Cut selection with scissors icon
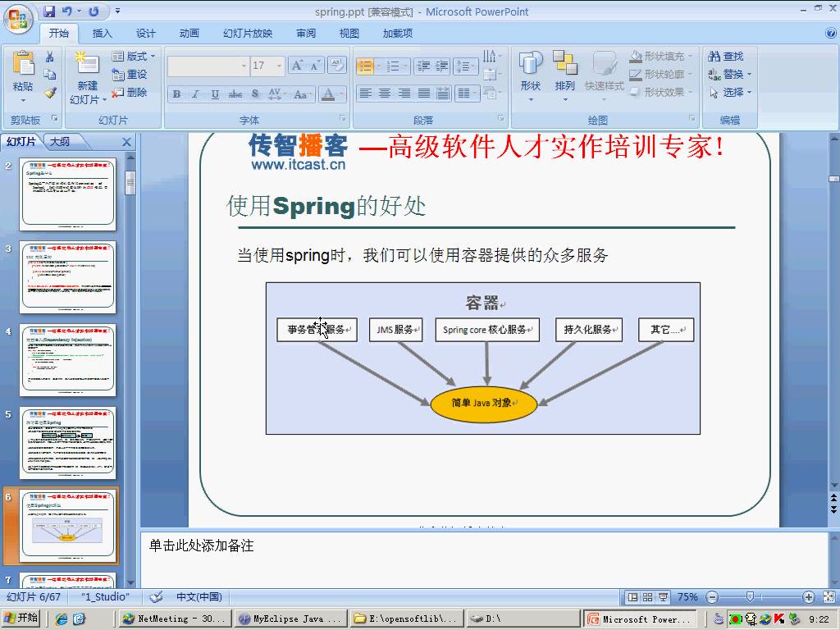This screenshot has height=630, width=840. 50,57
